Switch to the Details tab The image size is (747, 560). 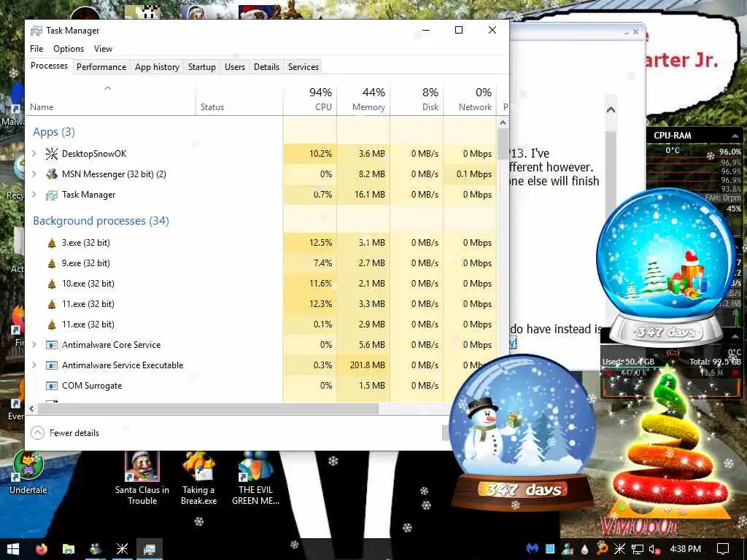pos(266,67)
